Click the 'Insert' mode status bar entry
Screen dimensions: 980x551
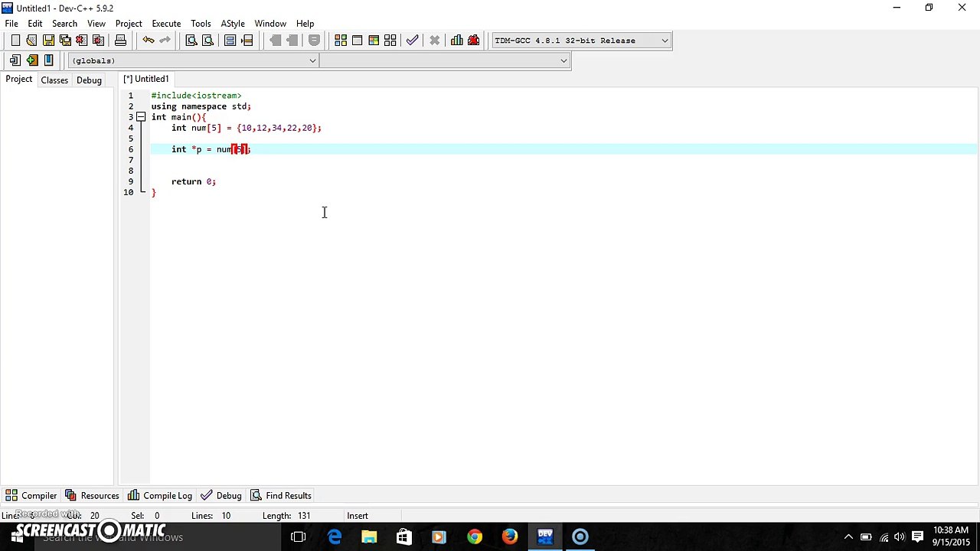(358, 516)
